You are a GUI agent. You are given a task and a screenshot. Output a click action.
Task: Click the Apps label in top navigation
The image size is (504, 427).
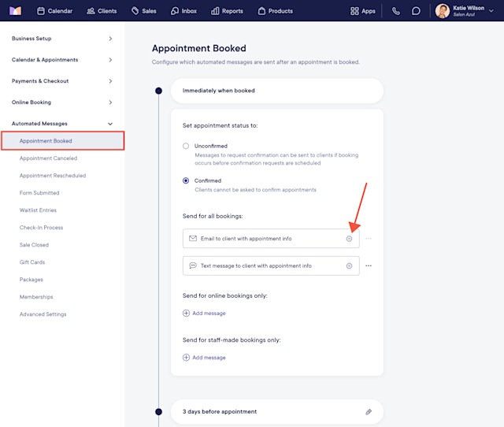pyautogui.click(x=369, y=11)
